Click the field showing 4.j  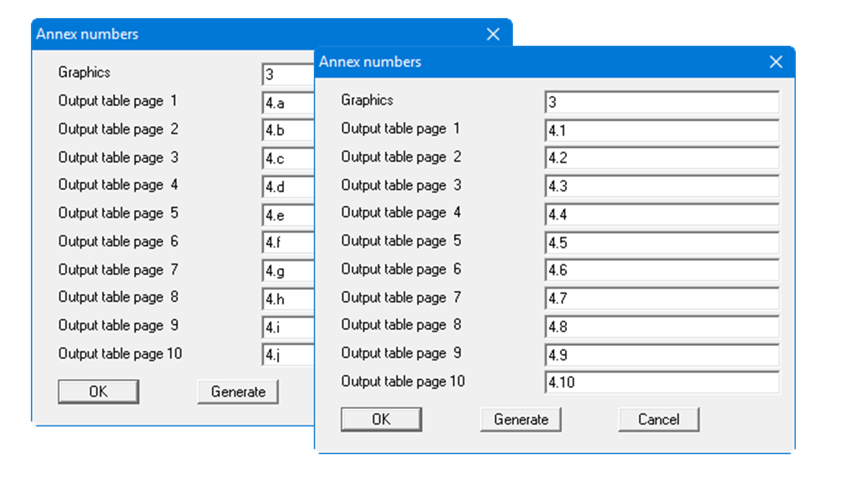pyautogui.click(x=288, y=356)
